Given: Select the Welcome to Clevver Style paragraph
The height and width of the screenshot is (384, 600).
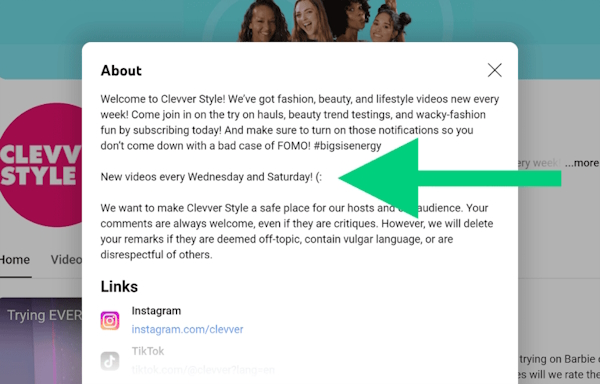Looking at the screenshot, I should (300, 122).
